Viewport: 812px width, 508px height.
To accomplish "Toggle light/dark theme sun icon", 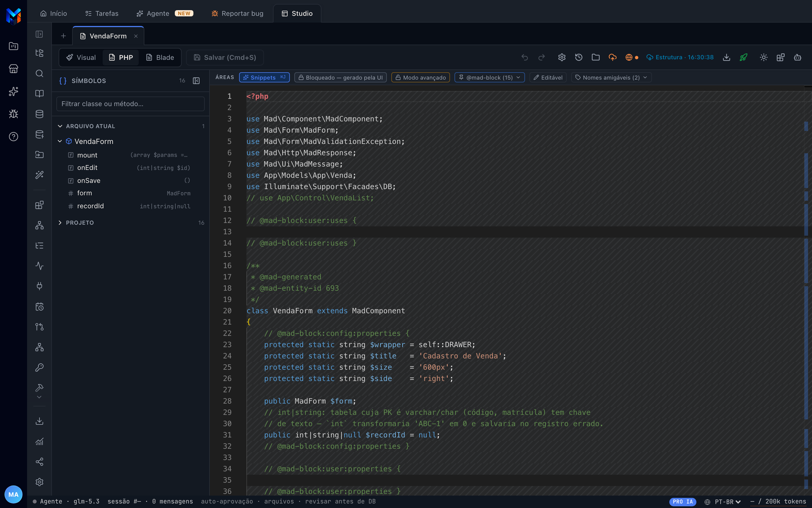I will [764, 58].
